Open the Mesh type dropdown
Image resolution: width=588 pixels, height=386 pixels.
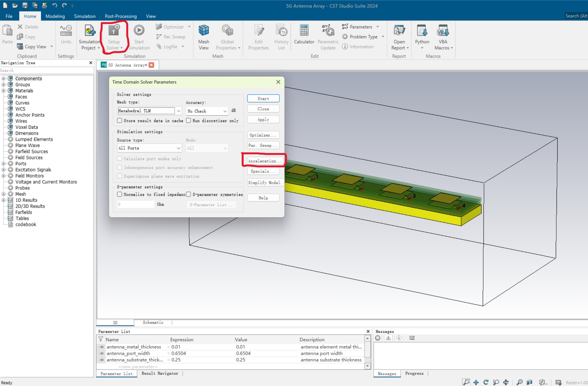point(179,111)
